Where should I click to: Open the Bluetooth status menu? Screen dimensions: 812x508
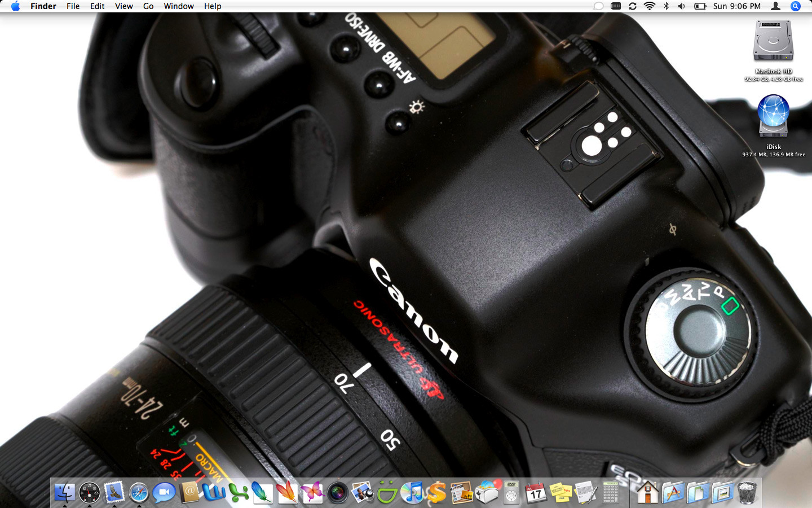point(666,6)
